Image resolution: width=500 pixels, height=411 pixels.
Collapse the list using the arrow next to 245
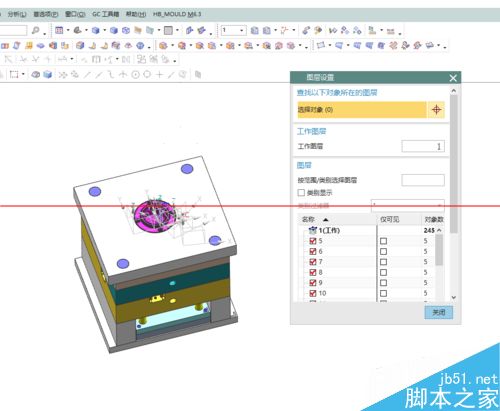coord(439,230)
